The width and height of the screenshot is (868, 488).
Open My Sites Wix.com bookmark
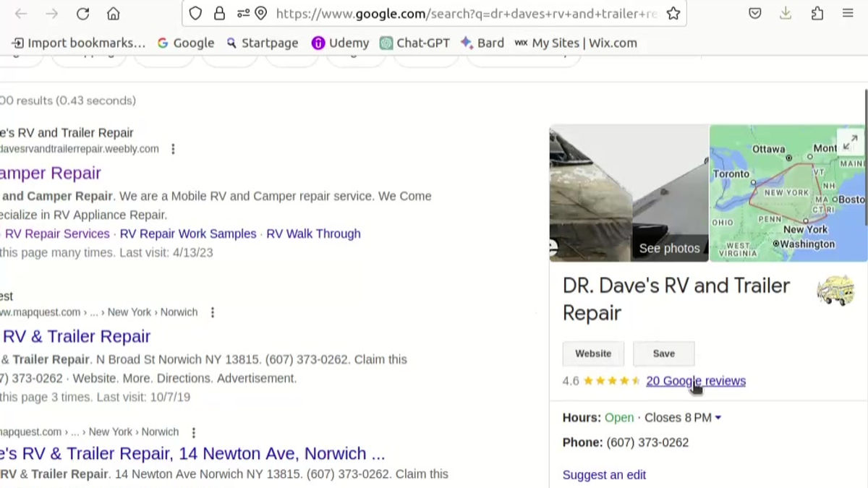tap(576, 43)
